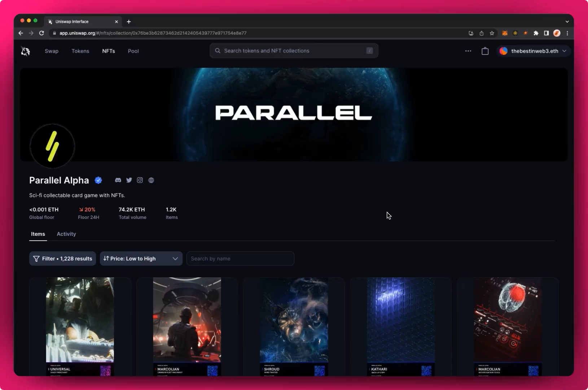
Task: Open the KATHARI card thumbnail
Action: pos(401,327)
